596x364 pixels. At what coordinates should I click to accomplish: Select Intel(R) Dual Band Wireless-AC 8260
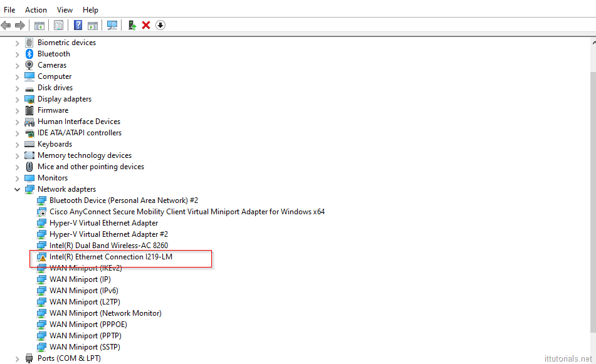[x=108, y=246]
